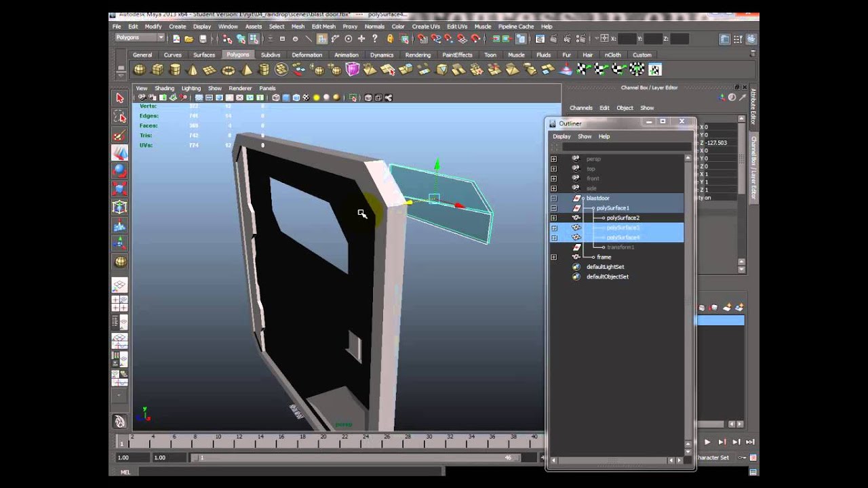The image size is (868, 488).
Task: Activate the Move tool in toolbox
Action: click(x=120, y=152)
